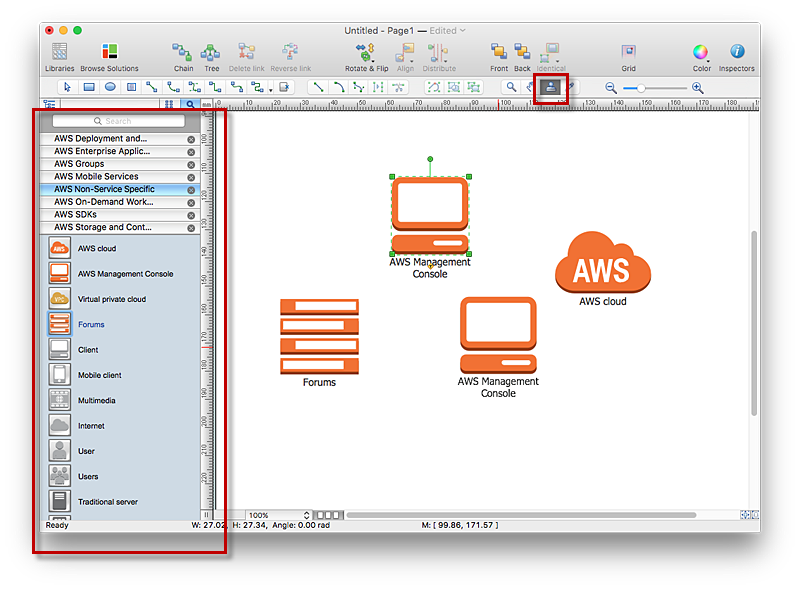Open the 100% zoom level stepper

(x=307, y=516)
